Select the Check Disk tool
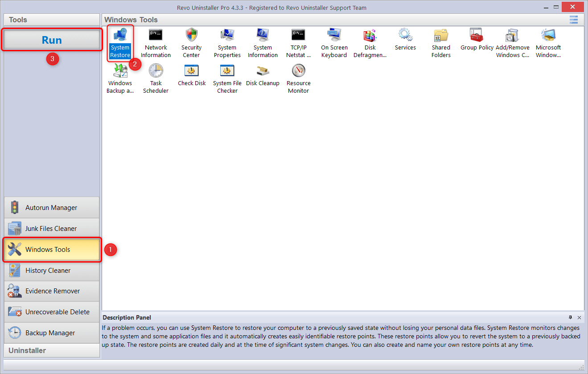 [192, 75]
